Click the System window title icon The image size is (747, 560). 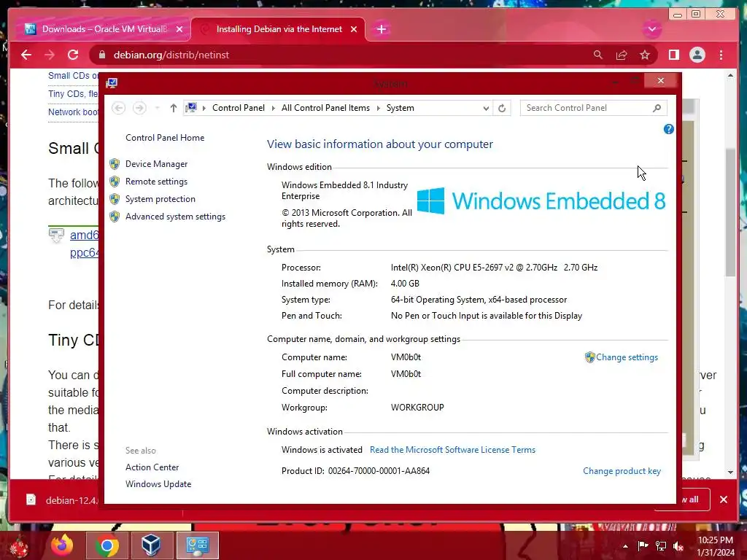(112, 83)
